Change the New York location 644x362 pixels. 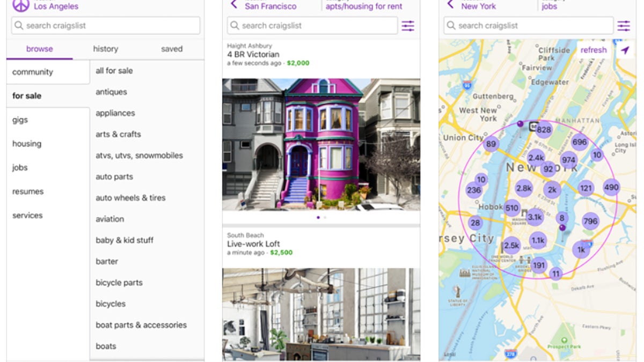[479, 6]
